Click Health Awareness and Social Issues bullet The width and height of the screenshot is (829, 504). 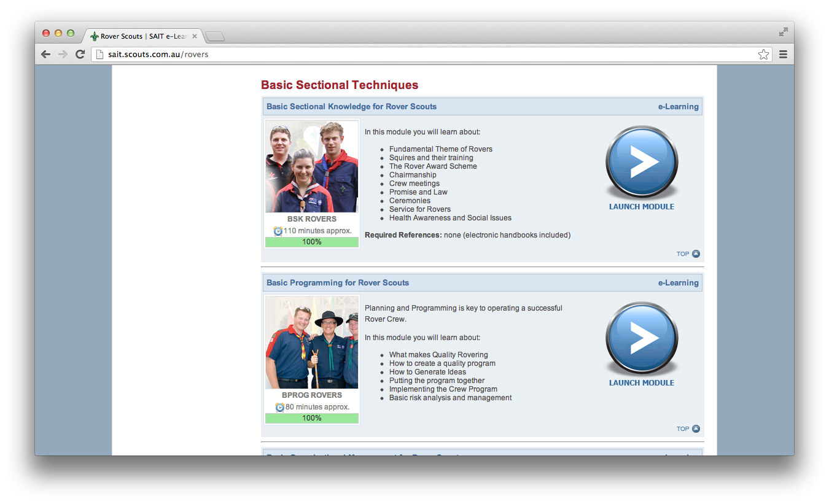(450, 218)
